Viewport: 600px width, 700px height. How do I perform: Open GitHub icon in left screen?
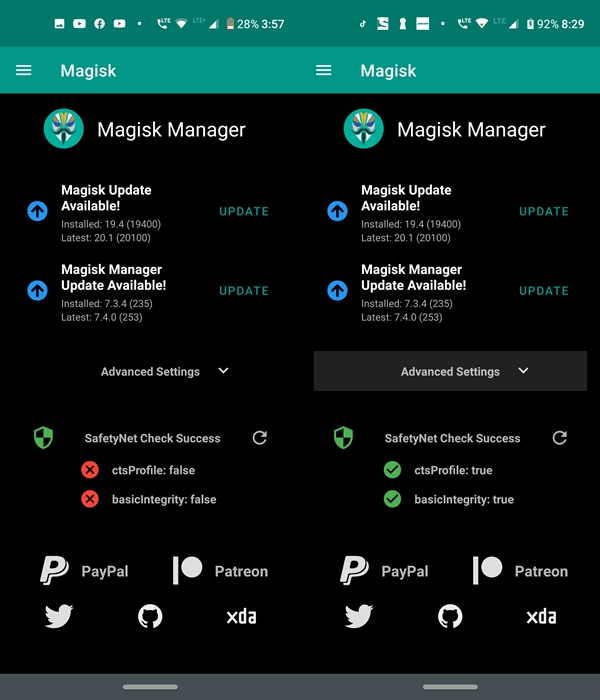point(150,616)
